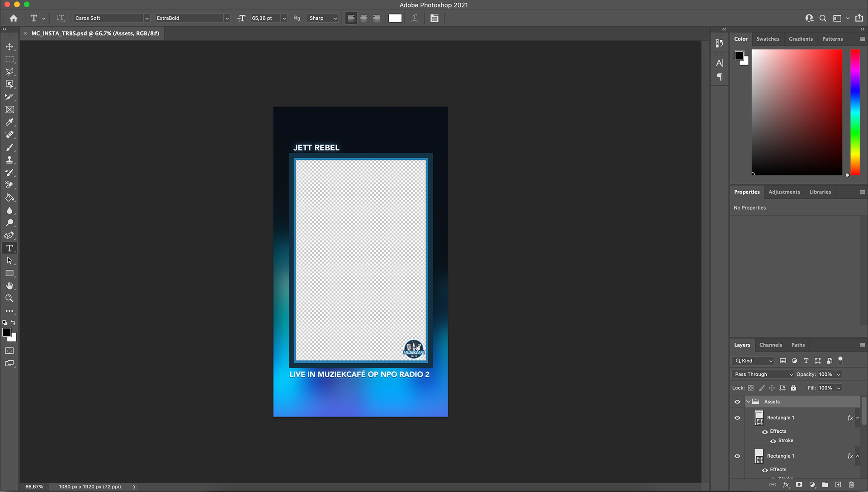Toggle Lock all padlock icon

click(793, 388)
